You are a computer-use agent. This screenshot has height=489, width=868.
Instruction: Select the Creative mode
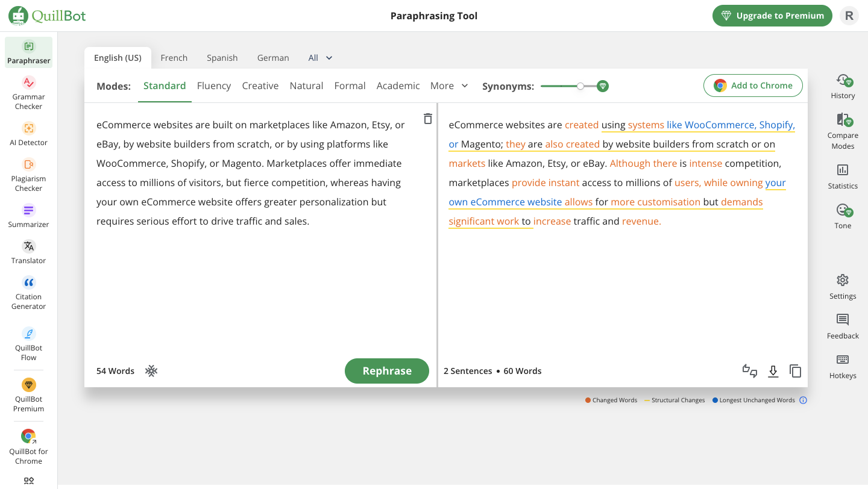coord(260,86)
